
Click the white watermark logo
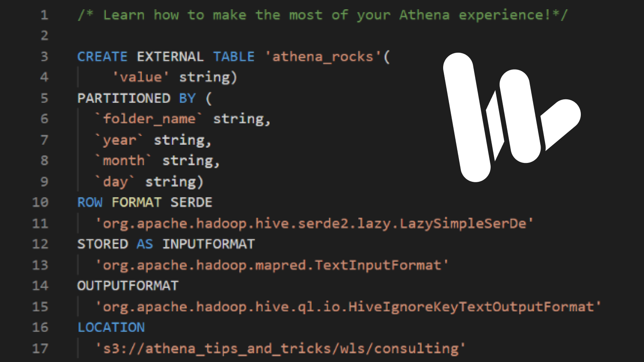511,117
